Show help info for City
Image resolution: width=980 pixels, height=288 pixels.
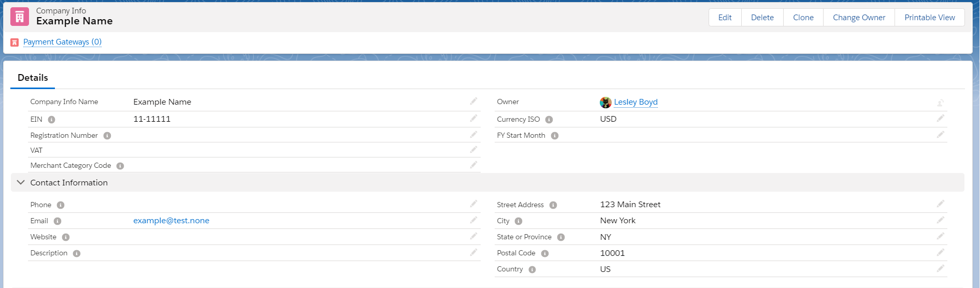518,221
